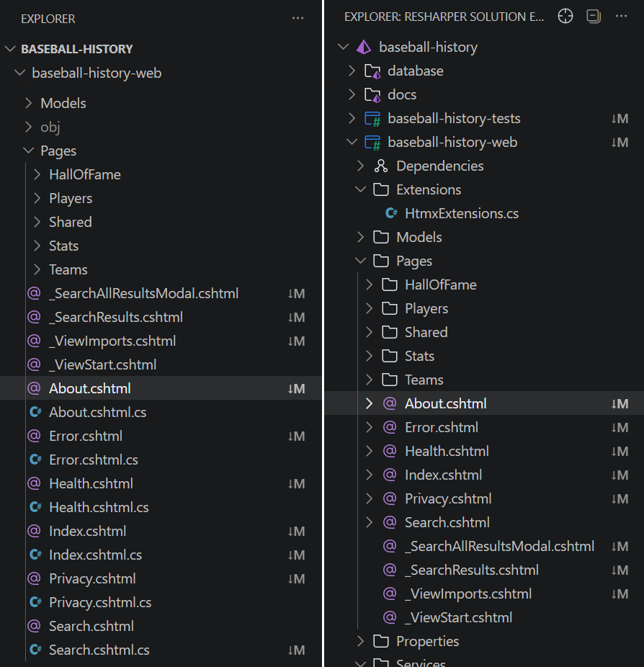644x667 pixels.
Task: Click the C# icon beside HtmxExtensions.cs
Action: click(x=392, y=214)
